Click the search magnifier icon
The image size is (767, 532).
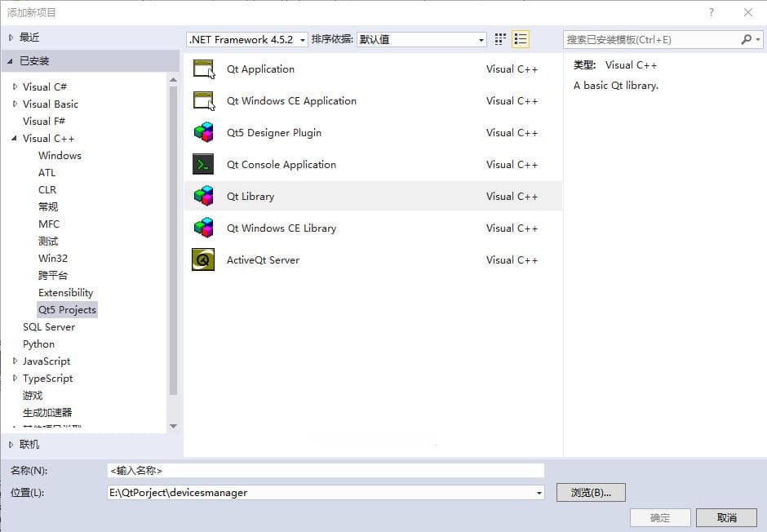[x=747, y=40]
